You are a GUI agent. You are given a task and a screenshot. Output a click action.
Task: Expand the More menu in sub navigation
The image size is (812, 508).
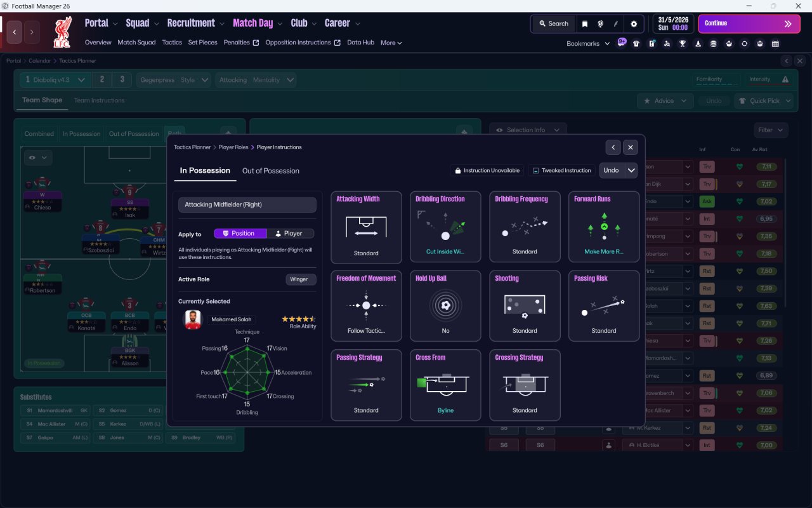point(391,43)
